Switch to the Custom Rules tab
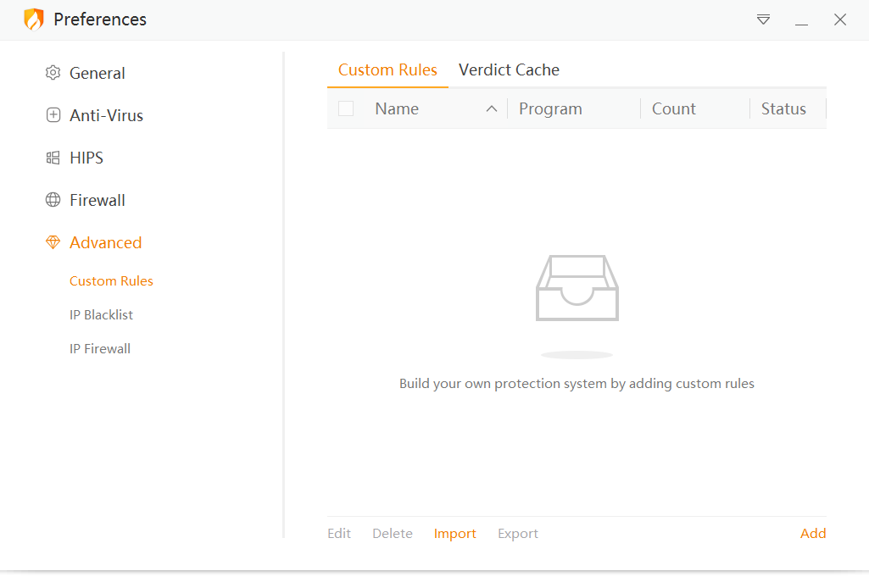Viewport: 869px width, 588px height. [387, 69]
